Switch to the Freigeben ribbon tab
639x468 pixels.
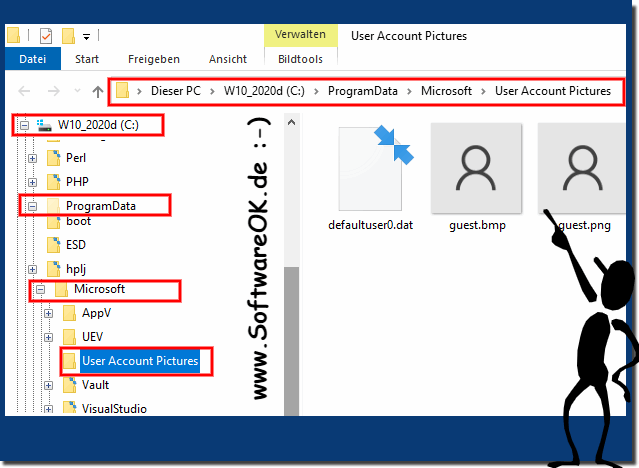(x=154, y=59)
